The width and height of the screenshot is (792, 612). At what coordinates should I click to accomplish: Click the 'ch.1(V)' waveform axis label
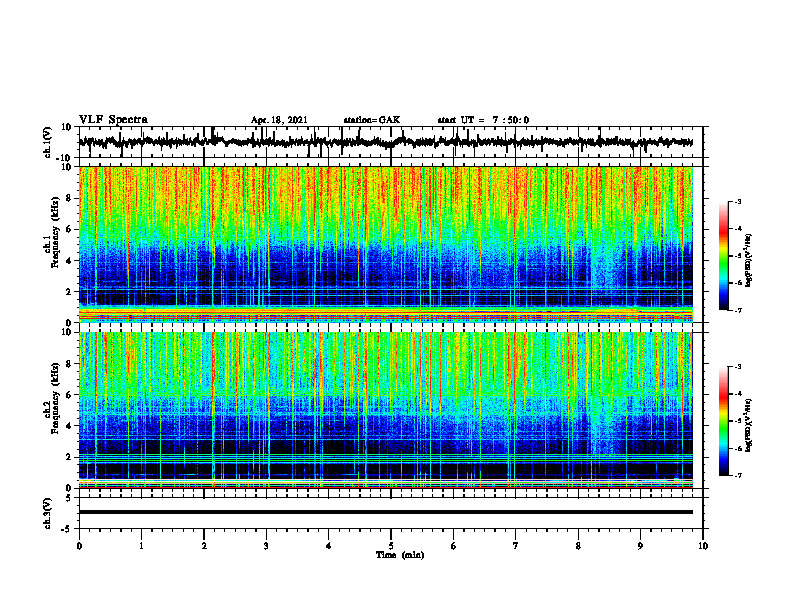point(48,142)
